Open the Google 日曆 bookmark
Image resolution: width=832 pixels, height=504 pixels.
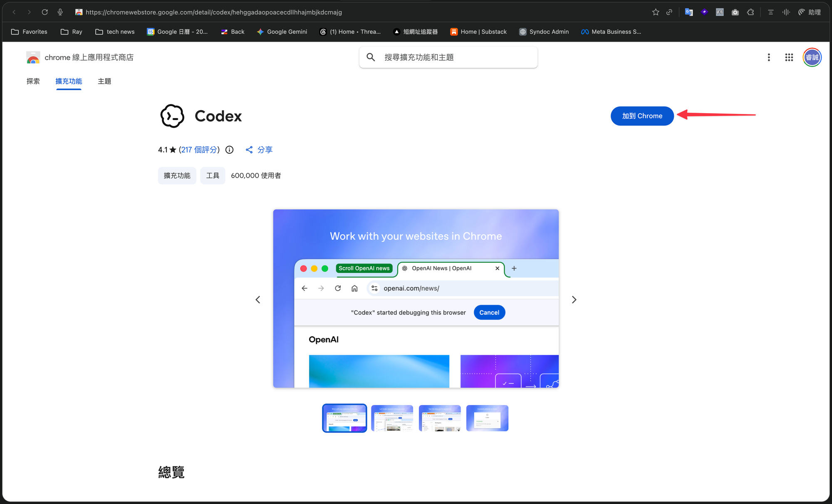tap(177, 32)
